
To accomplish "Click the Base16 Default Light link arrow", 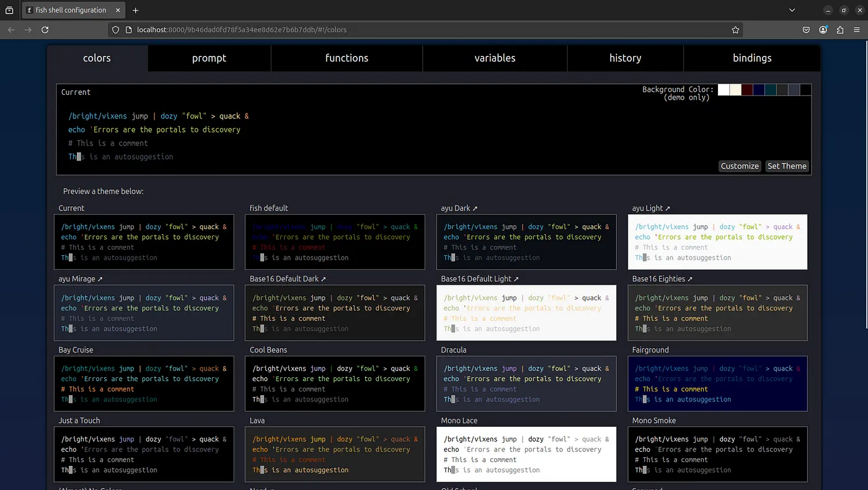I will pos(516,279).
